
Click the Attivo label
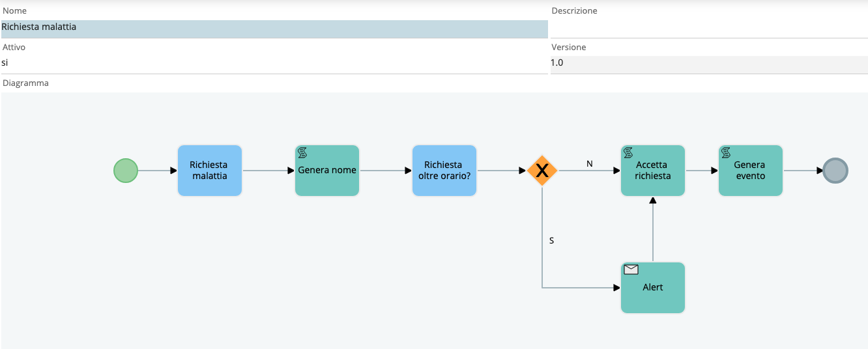[14, 48]
